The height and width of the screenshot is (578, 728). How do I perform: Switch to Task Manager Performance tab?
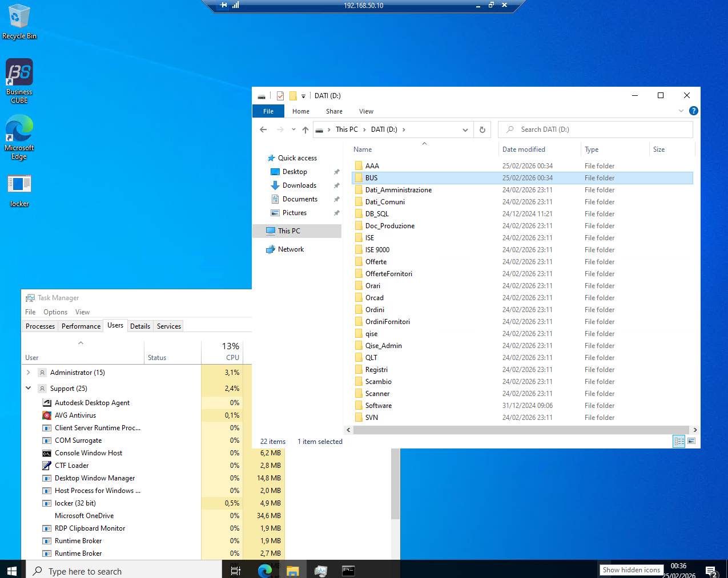tap(81, 326)
